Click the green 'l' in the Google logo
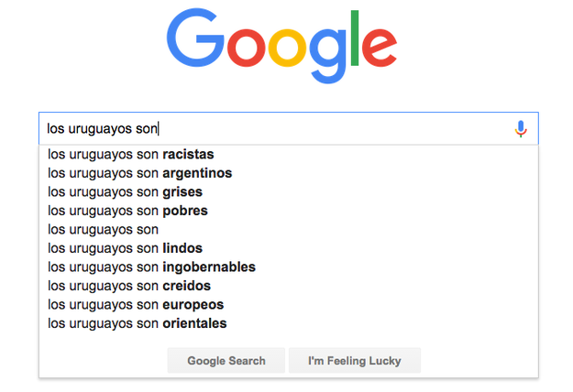 pos(355,38)
